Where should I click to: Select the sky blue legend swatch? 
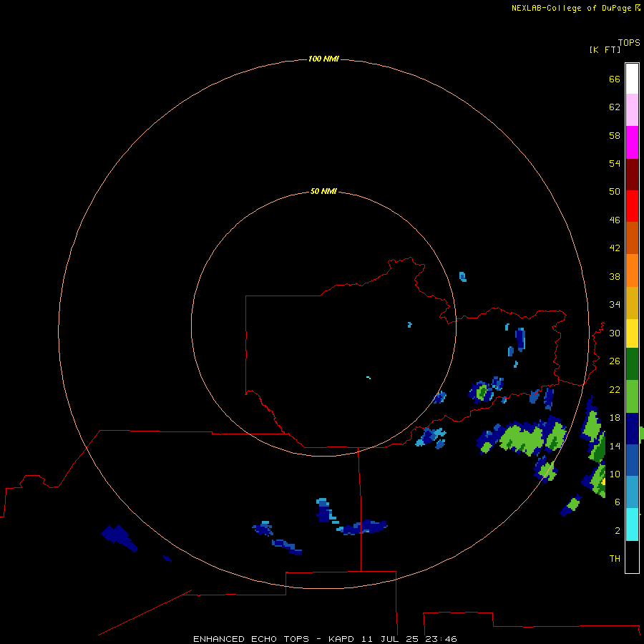tap(632, 492)
